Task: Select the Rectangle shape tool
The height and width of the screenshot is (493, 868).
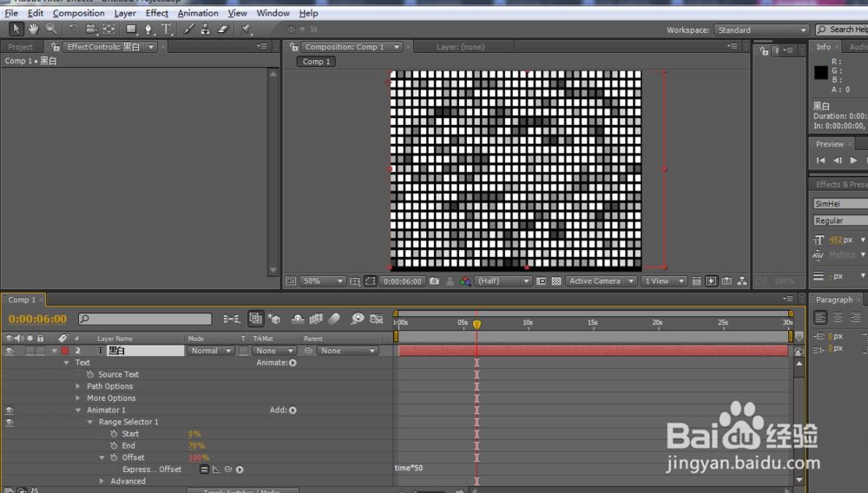Action: tap(131, 30)
